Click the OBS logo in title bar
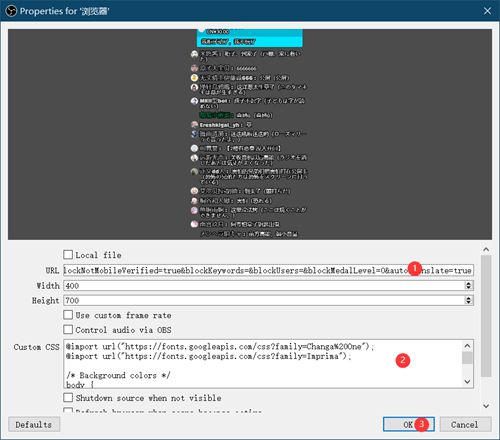Screen dimensions: 500x440 11,11
